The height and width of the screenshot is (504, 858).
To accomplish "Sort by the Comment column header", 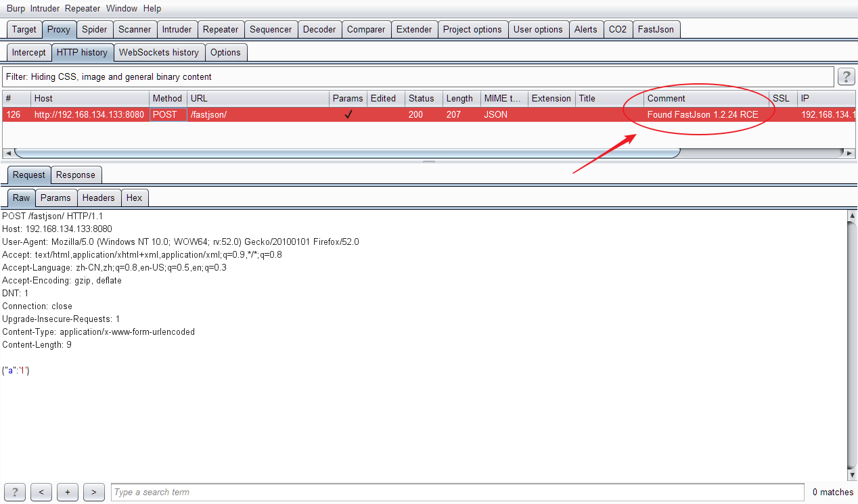I will coord(706,98).
